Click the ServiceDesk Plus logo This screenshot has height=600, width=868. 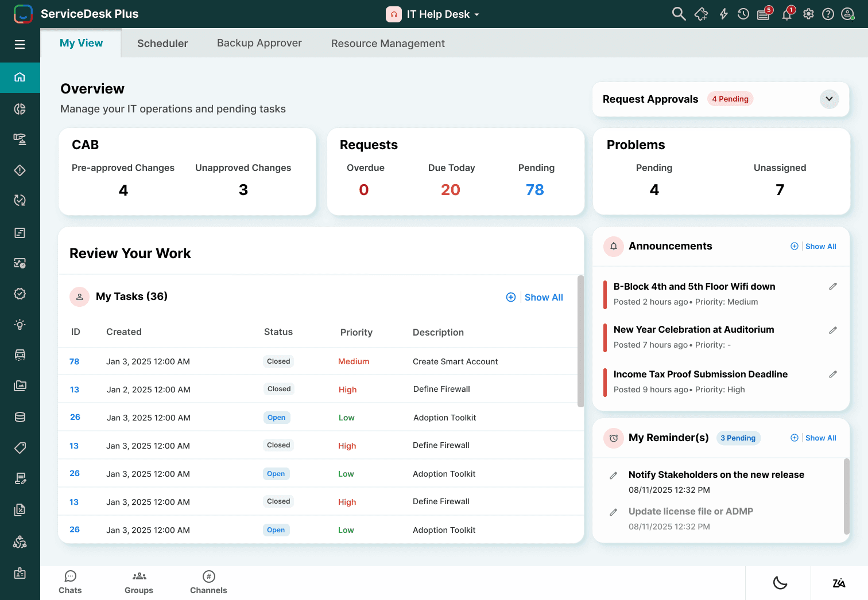click(x=23, y=14)
